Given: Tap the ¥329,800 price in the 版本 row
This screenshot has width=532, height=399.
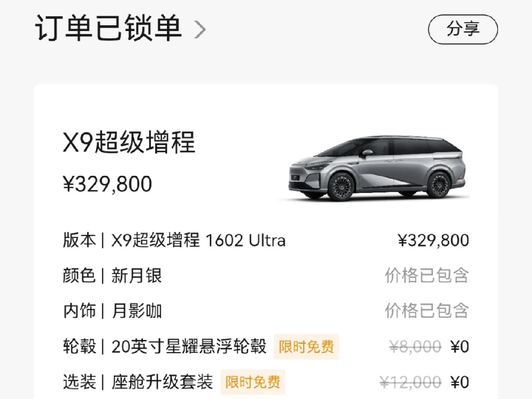Looking at the screenshot, I should [433, 240].
